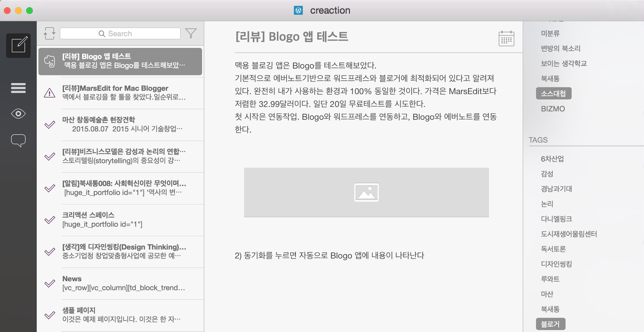Click checkmark icon beside 크리액션 스페이스 post

[x=50, y=220]
